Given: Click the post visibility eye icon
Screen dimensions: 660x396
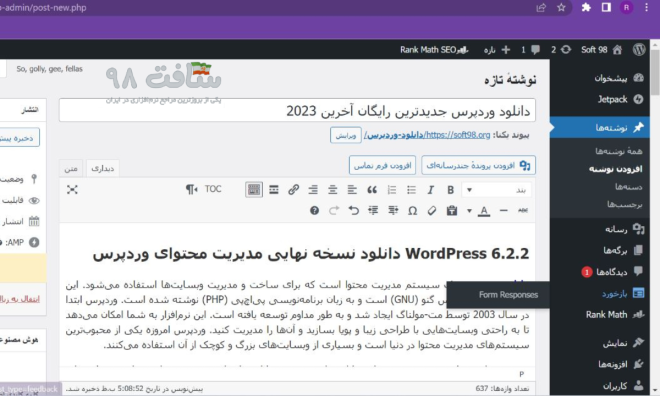Looking at the screenshot, I should click(x=34, y=201).
